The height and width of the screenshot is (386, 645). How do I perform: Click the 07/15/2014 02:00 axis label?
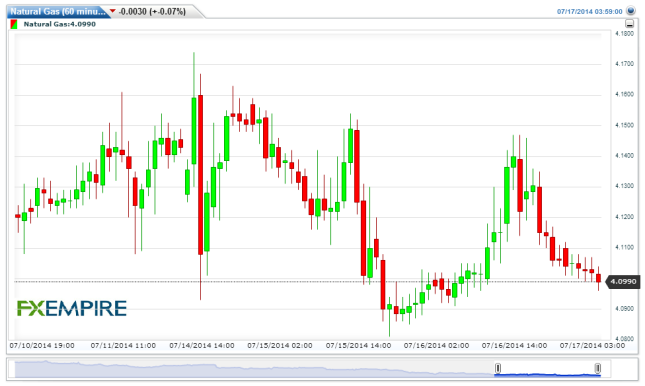[x=280, y=345]
